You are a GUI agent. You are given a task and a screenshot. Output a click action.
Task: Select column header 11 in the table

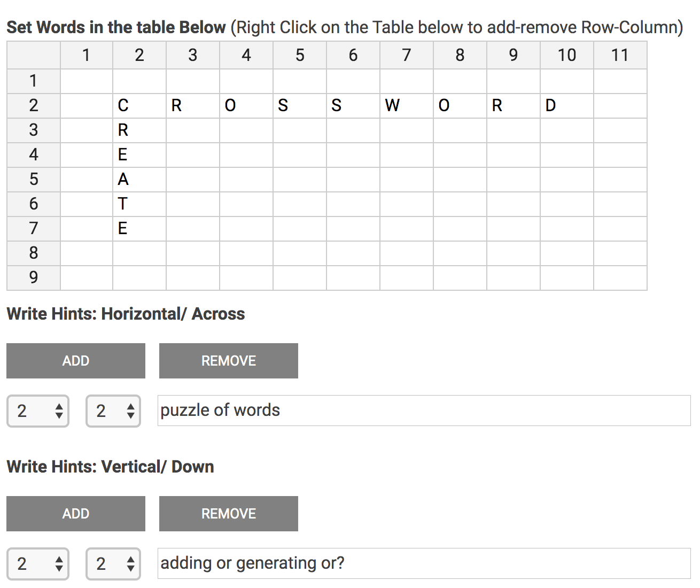click(620, 55)
